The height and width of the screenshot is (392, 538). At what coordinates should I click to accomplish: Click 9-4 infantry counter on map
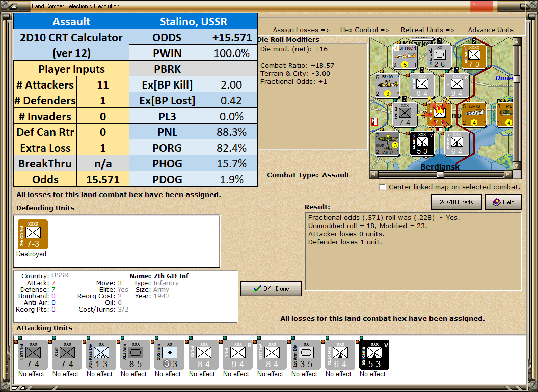pos(456,86)
